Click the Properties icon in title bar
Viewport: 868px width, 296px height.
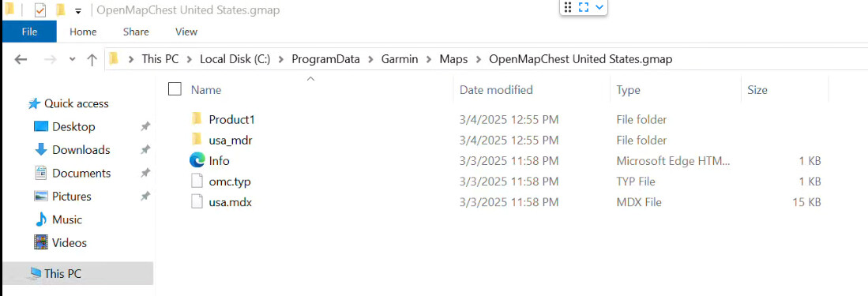(40, 10)
